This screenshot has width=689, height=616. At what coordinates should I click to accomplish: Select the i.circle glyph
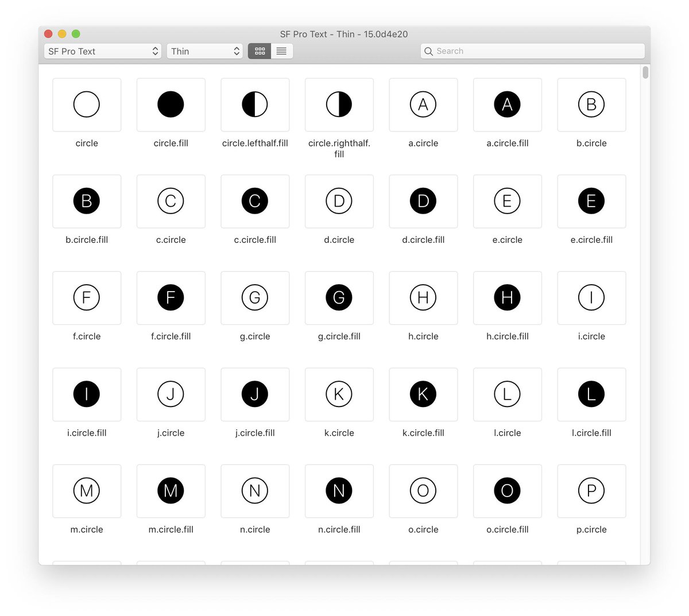point(591,297)
